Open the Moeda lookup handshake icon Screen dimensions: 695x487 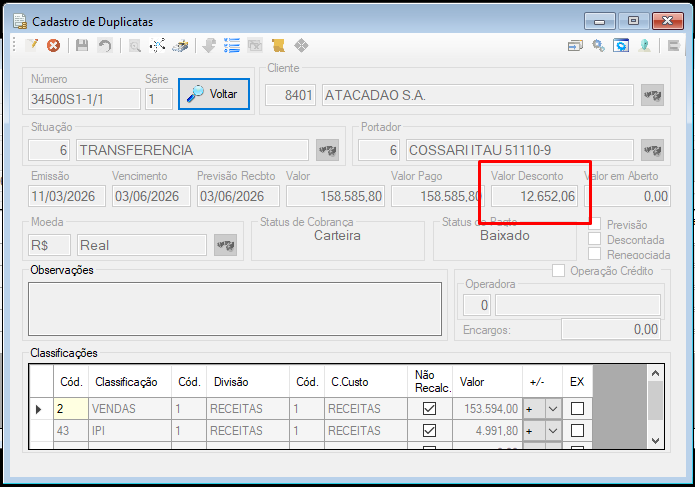[x=225, y=245]
